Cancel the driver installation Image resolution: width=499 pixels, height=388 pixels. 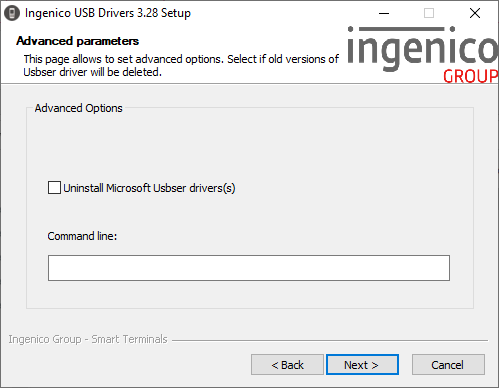pos(448,365)
